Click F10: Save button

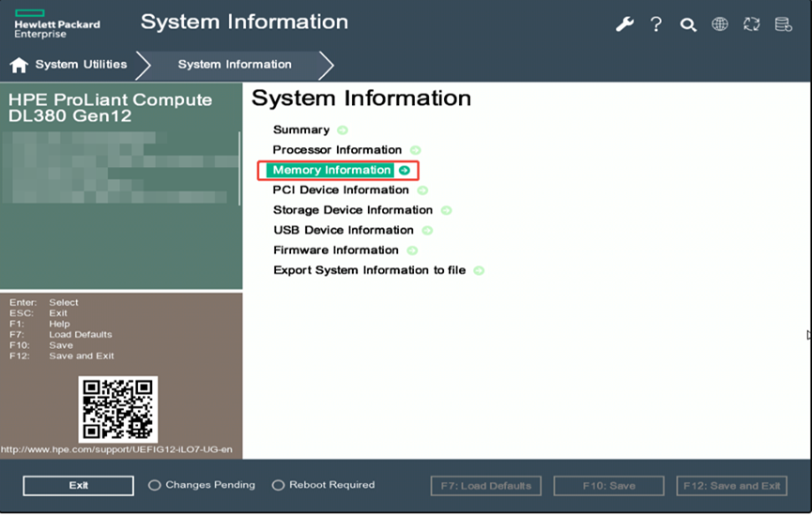[608, 486]
